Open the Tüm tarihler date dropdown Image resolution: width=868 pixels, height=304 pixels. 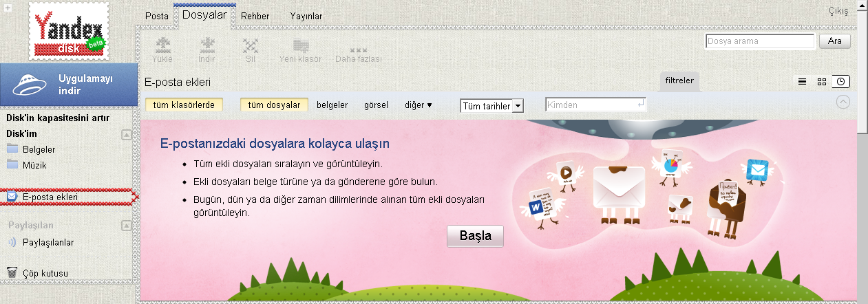pos(492,106)
